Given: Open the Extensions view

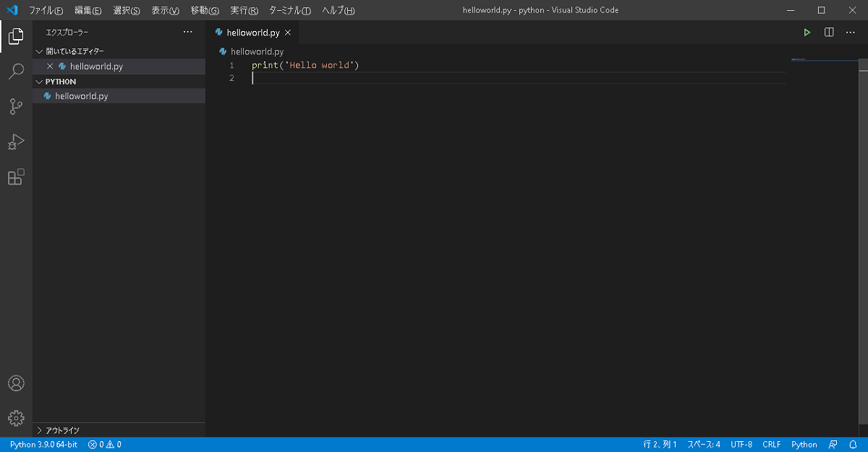Looking at the screenshot, I should tap(16, 177).
